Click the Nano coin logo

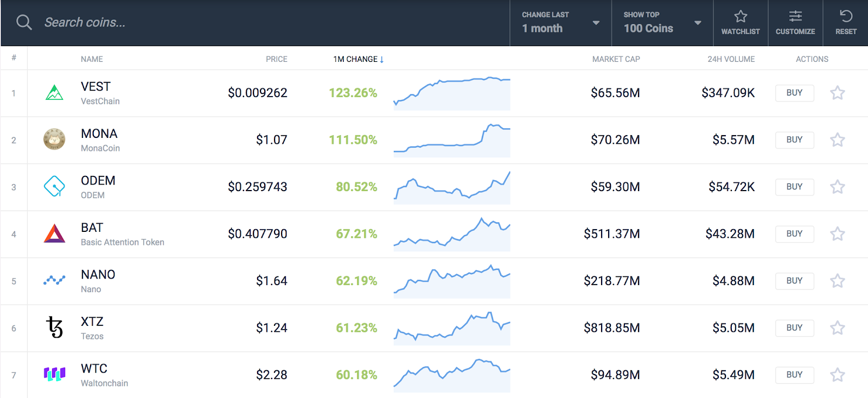coord(54,280)
